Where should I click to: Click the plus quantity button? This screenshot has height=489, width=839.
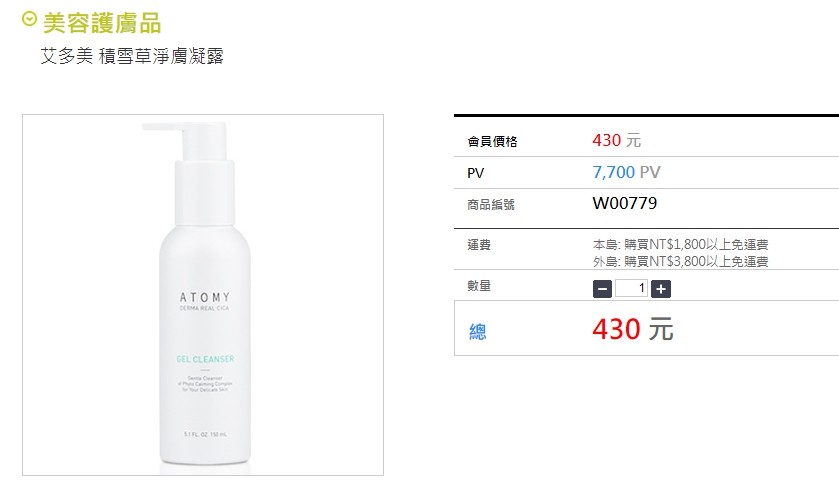(x=661, y=289)
